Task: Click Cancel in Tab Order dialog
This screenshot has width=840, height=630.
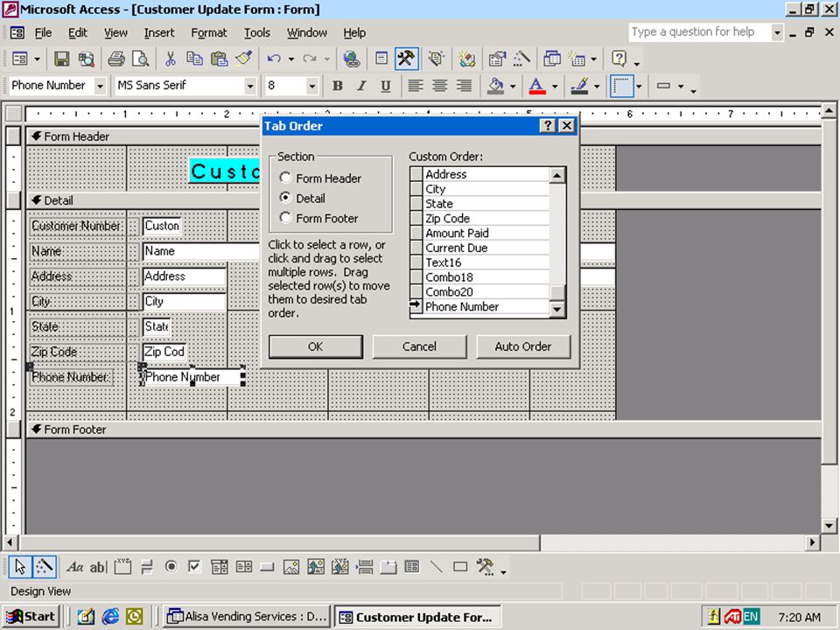Action: [x=419, y=346]
